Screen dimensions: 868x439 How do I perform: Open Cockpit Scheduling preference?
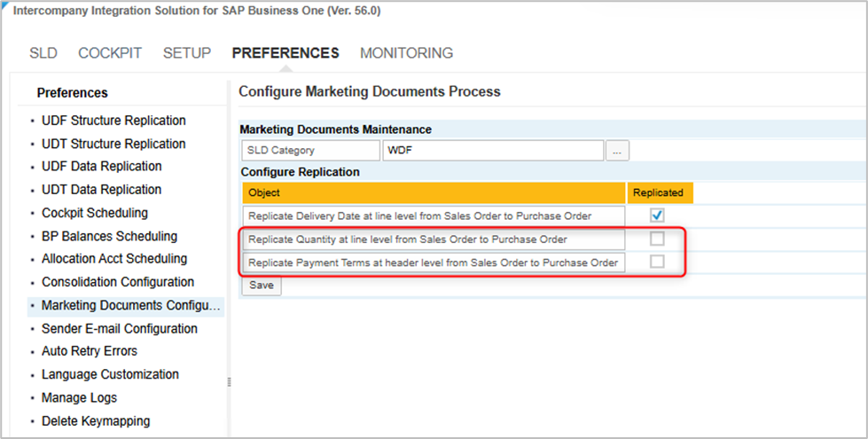pyautogui.click(x=95, y=213)
